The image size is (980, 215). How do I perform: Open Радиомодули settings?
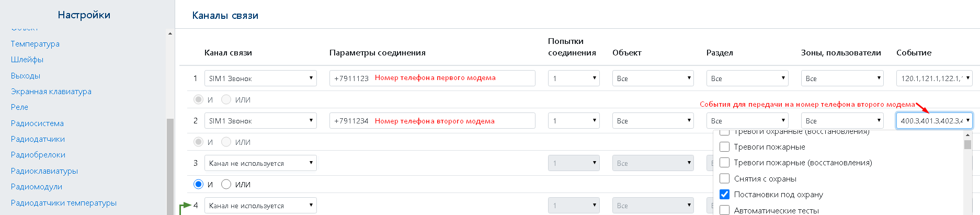pyautogui.click(x=37, y=187)
